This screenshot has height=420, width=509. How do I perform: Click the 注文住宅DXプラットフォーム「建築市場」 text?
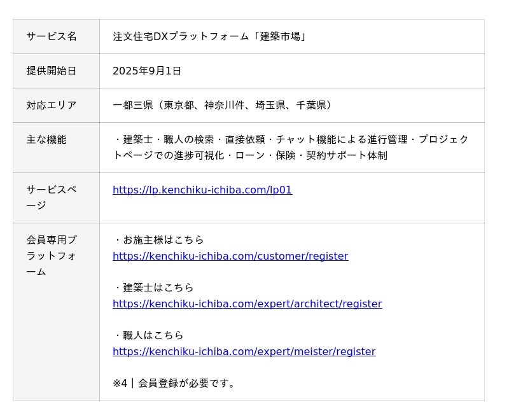pos(211,36)
